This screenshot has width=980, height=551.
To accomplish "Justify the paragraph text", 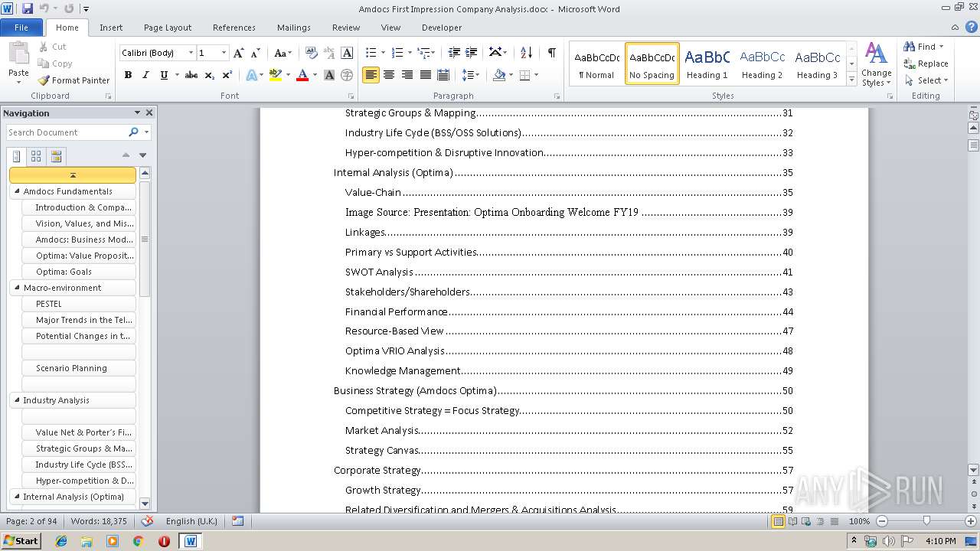I will tap(425, 75).
